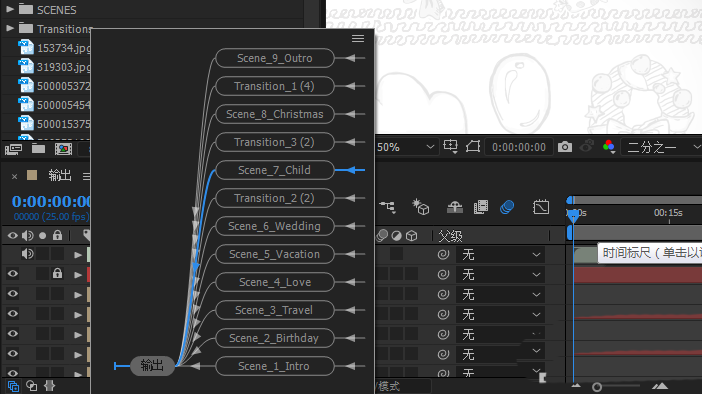Screen dimensions: 702x394
Task: Open the show channel RGB icon
Action: [608, 146]
